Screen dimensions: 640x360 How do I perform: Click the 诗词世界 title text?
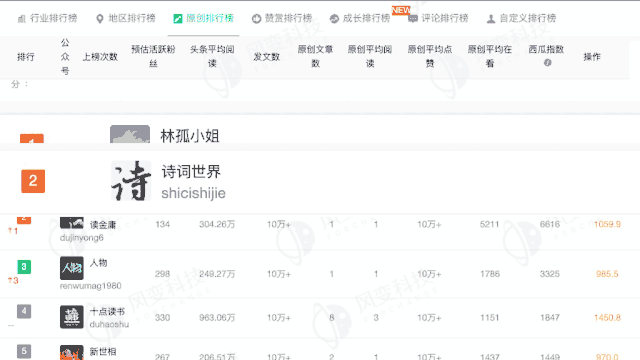(191, 171)
